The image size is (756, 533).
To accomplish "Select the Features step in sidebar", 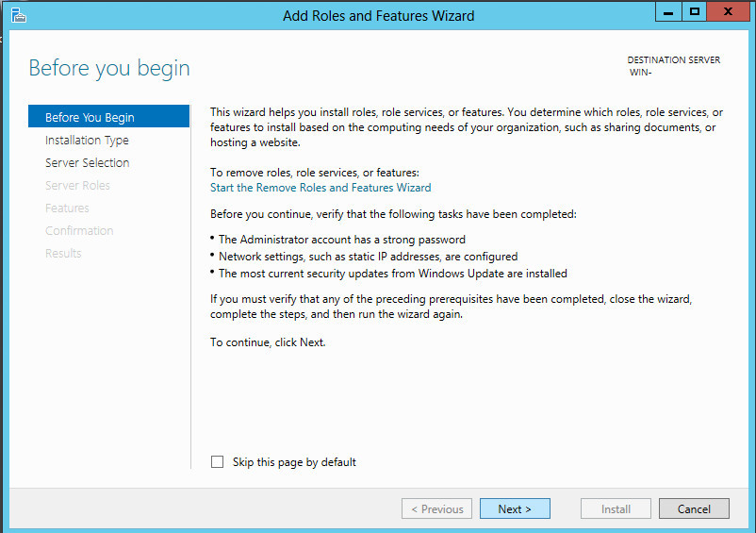I will point(67,208).
